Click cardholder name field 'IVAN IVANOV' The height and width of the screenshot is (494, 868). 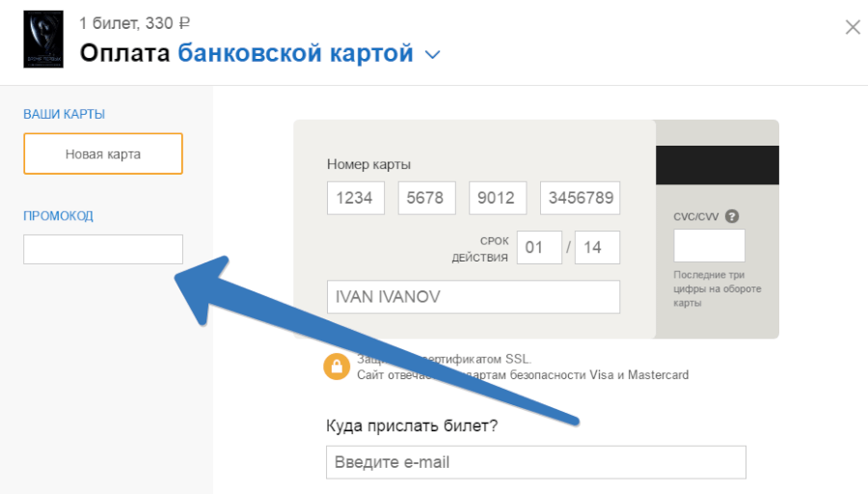[x=474, y=296]
